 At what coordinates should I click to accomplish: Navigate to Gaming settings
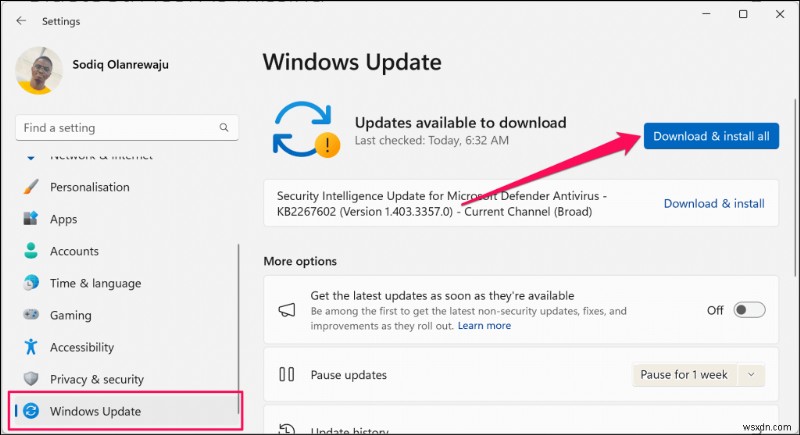70,315
